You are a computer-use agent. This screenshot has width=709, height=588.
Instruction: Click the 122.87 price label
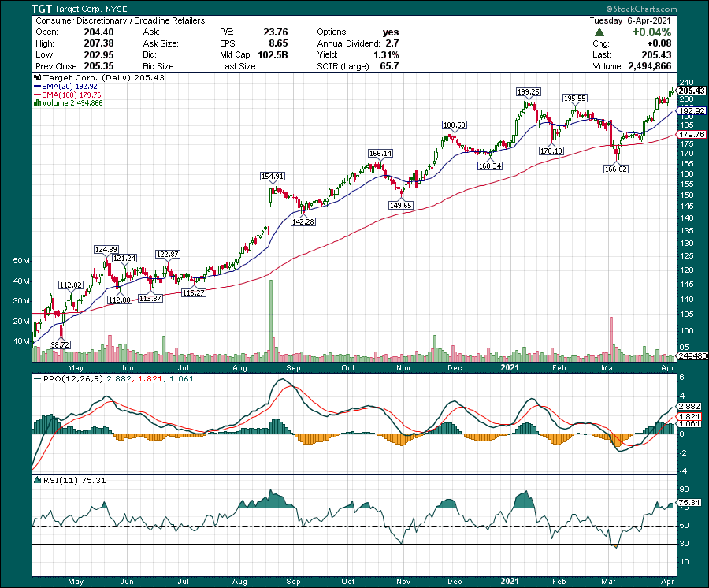[x=167, y=255]
